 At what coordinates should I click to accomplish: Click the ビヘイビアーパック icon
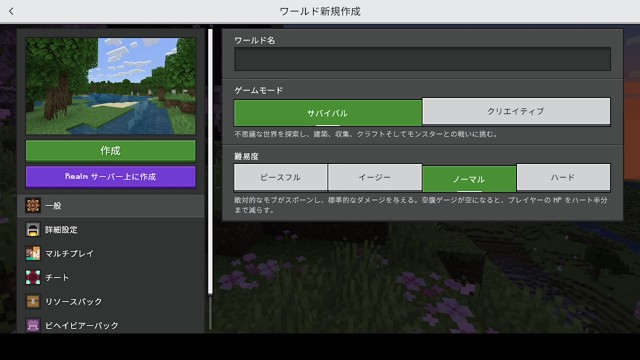pyautogui.click(x=33, y=325)
